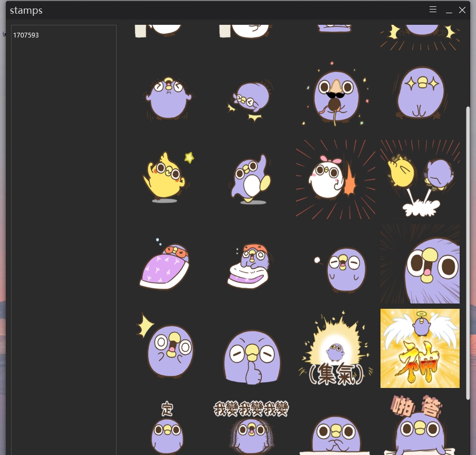Pick the sparkly-eyed purple bird sticker

coord(420,94)
